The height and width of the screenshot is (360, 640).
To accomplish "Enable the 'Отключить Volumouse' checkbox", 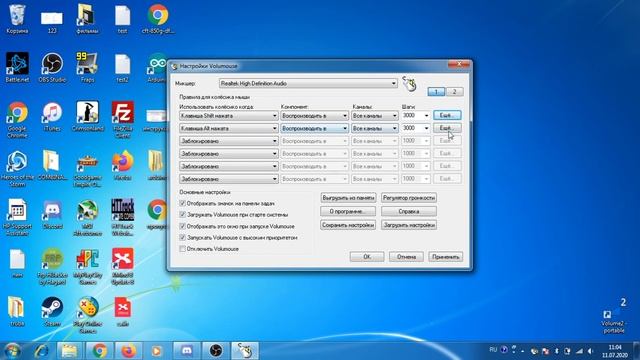I will point(182,249).
